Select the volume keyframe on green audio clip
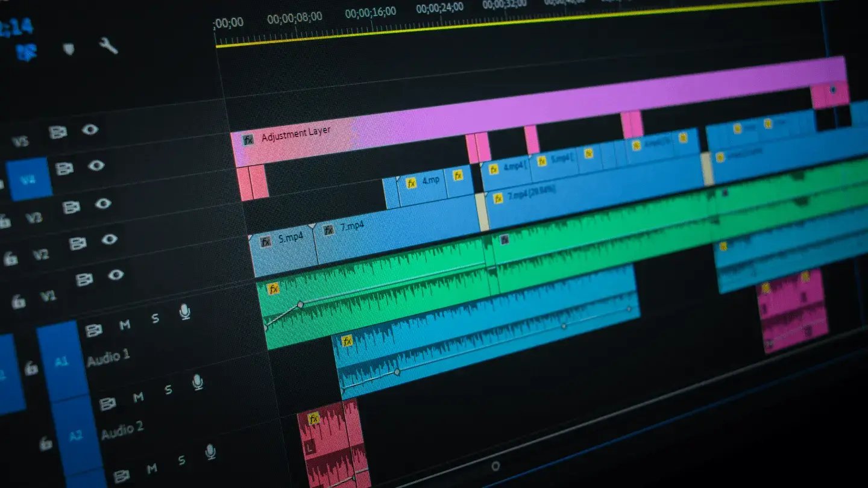 pyautogui.click(x=300, y=305)
